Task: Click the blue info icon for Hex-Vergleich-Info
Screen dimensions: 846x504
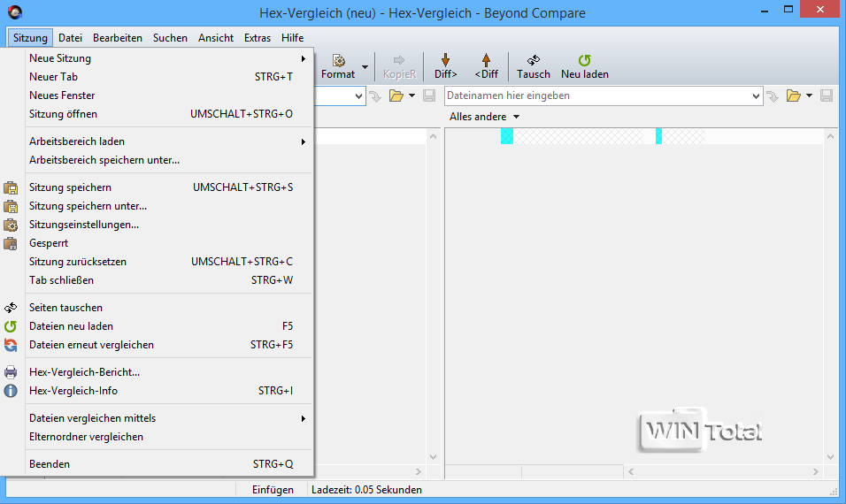Action: pos(11,391)
